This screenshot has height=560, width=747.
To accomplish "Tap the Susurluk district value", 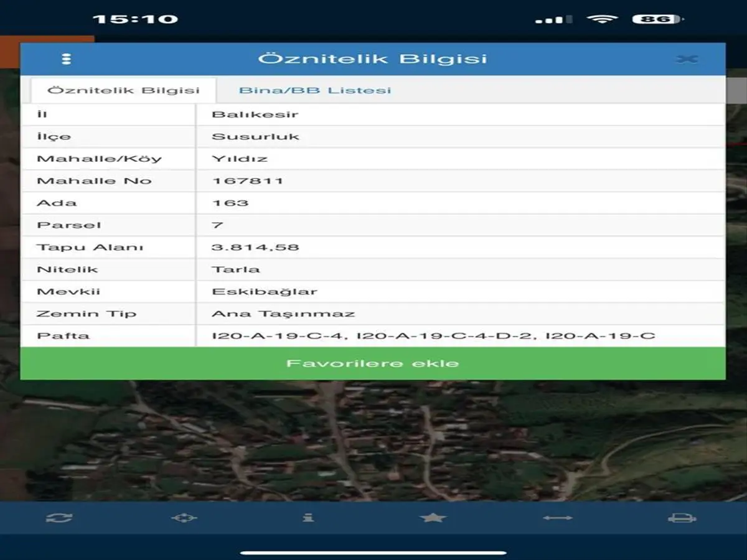I will 255,136.
